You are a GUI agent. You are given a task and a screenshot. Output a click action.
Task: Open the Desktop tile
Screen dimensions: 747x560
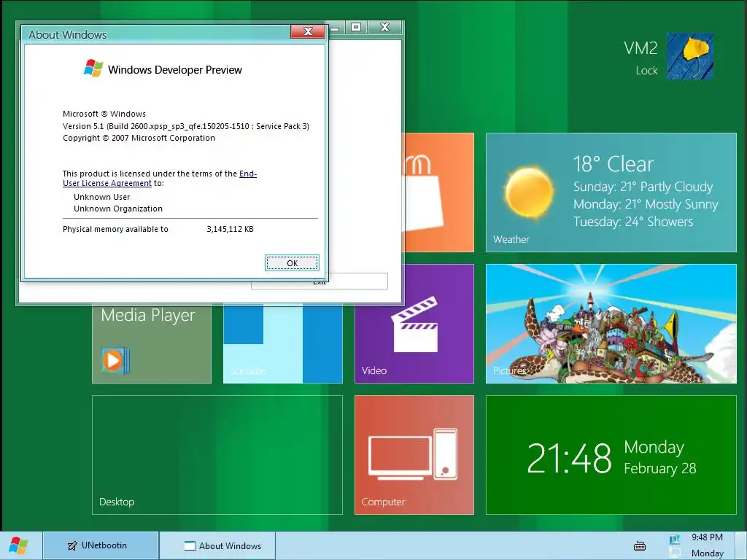pos(217,455)
